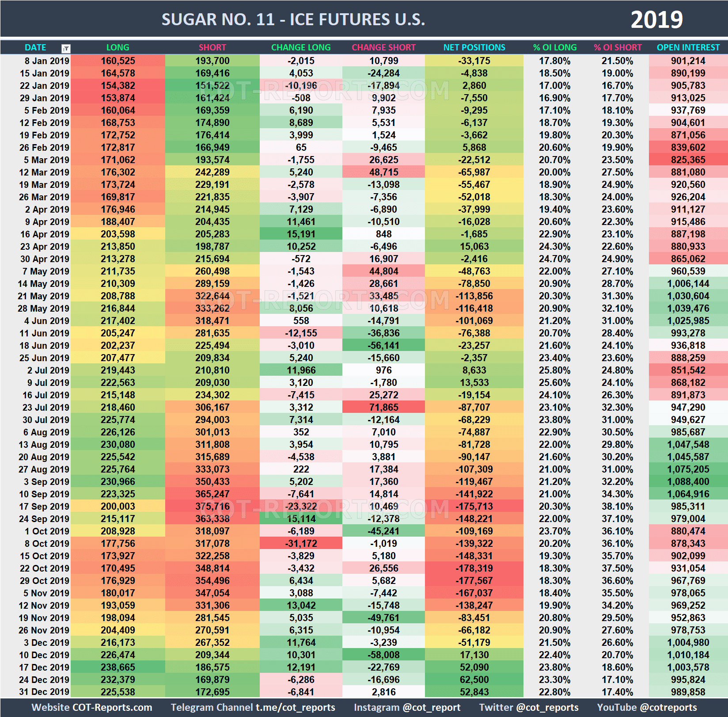Click the -175,713 net positions cell
728x717 pixels.
click(474, 506)
